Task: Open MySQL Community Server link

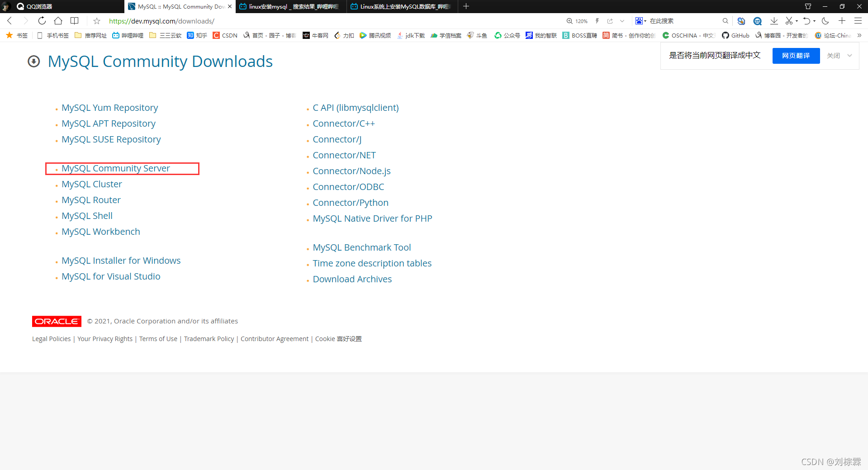Action: [116, 168]
